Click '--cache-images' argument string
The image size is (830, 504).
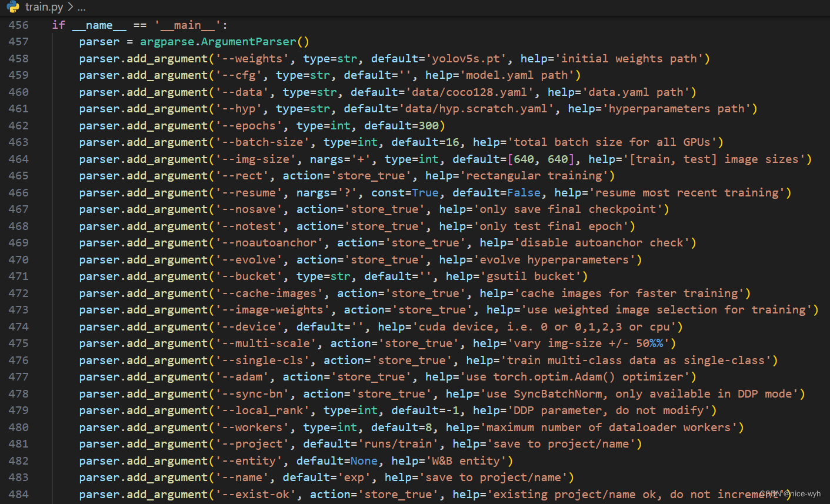(269, 293)
